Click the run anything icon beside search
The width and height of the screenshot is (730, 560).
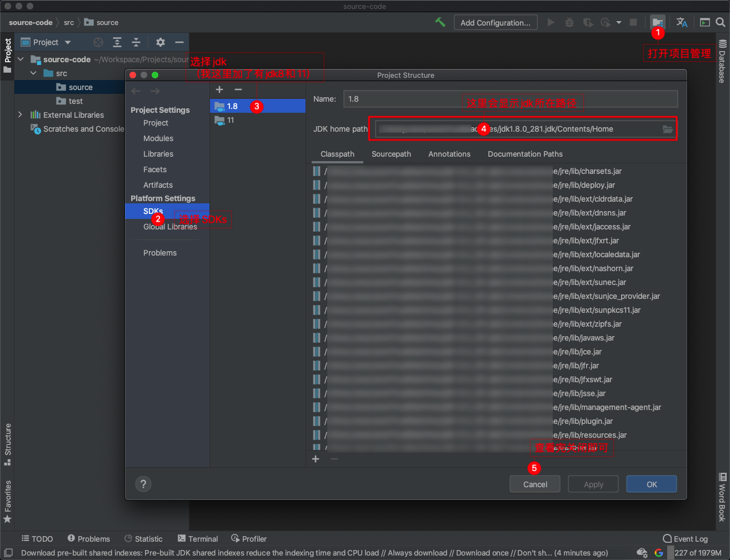pos(704,22)
